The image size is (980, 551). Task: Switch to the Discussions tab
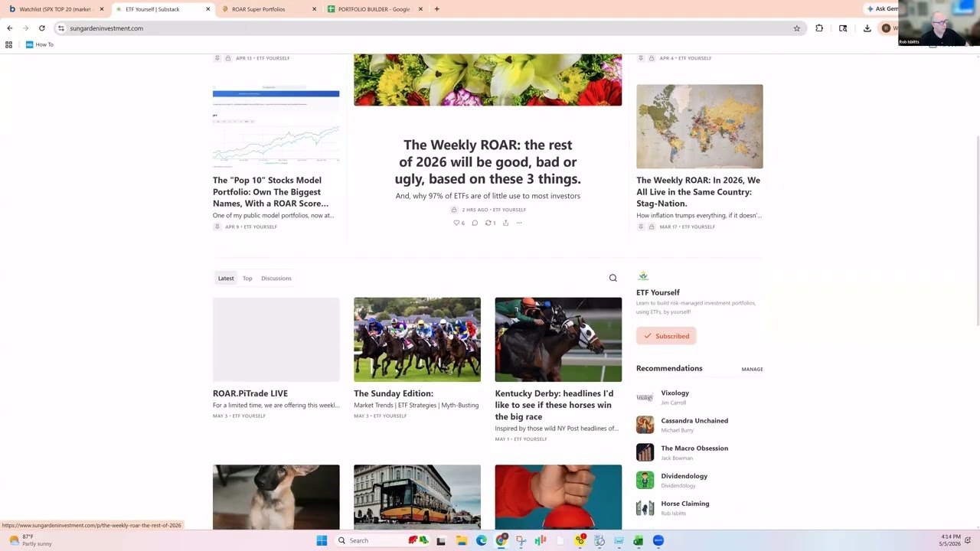(x=276, y=278)
